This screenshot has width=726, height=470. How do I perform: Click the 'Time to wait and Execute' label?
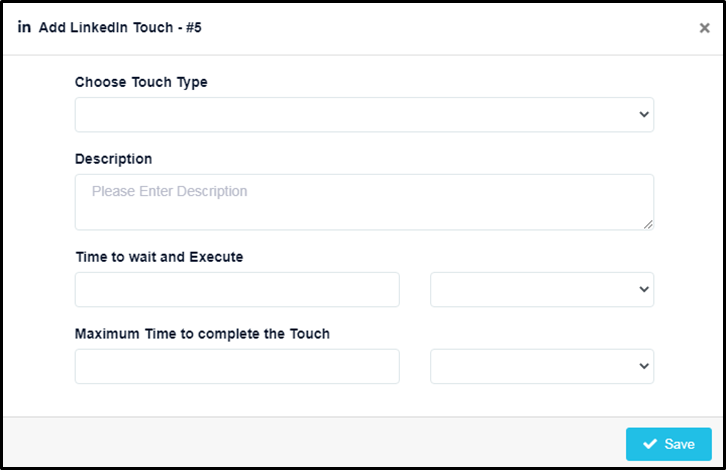[x=159, y=257]
